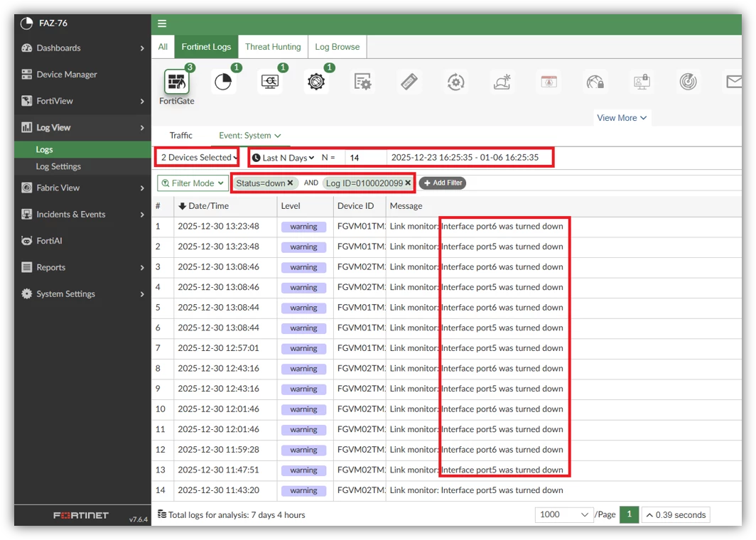Screen dimensions: 756x540
Task: Select the mail envelope device icon
Action: tap(734, 82)
